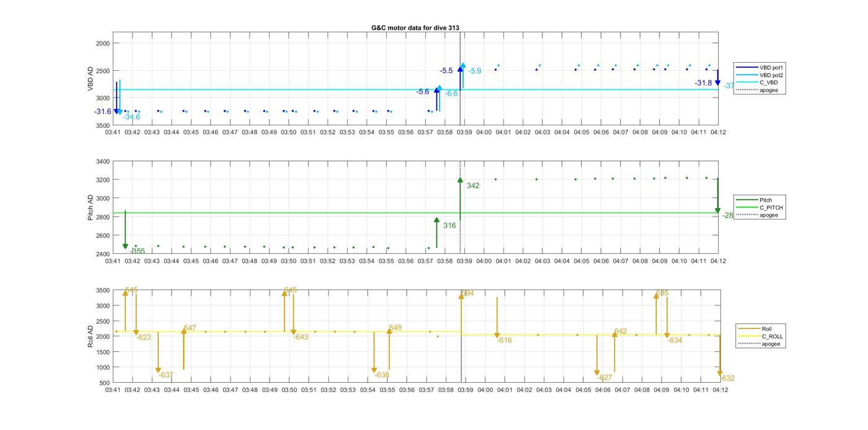
Task: Click the "VBD AD" y-axis label
Action: [91, 79]
